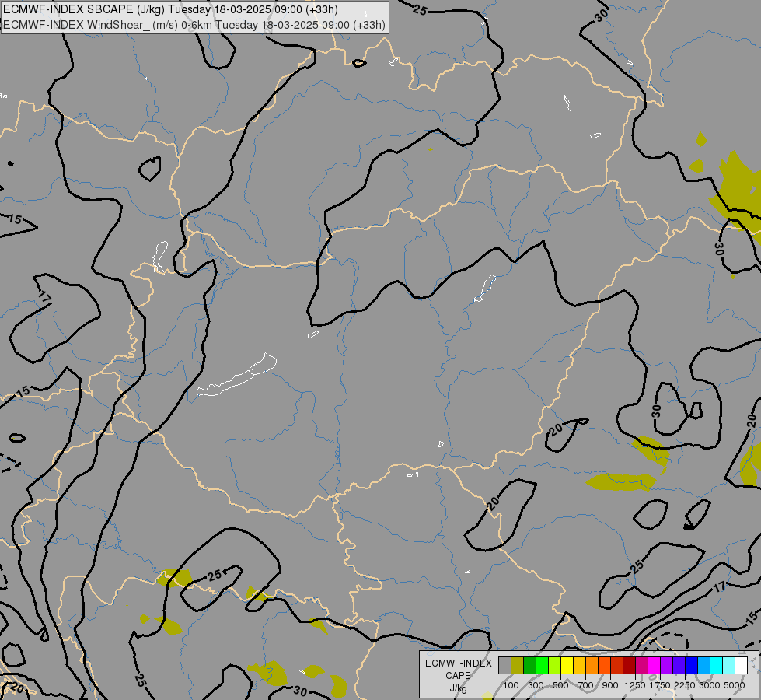Pick the pure blue legend swatch
761x700 pixels.
coord(692,665)
